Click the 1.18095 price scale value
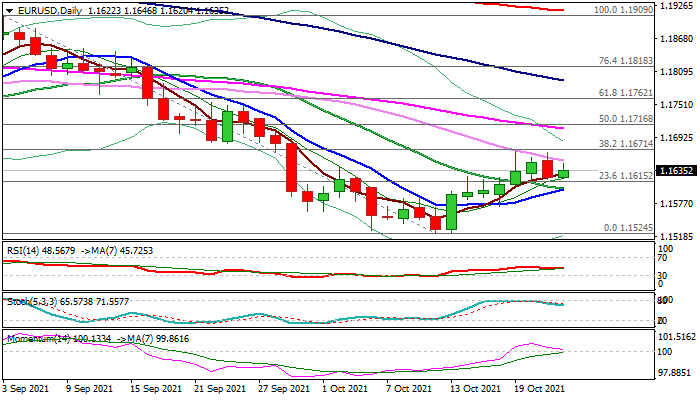700x400 pixels. [677, 72]
